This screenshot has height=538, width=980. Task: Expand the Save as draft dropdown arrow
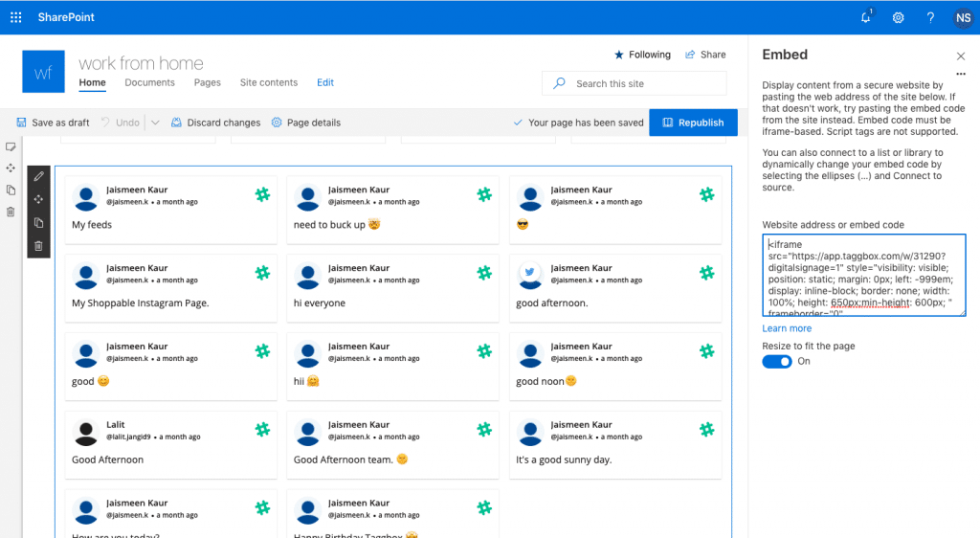155,123
